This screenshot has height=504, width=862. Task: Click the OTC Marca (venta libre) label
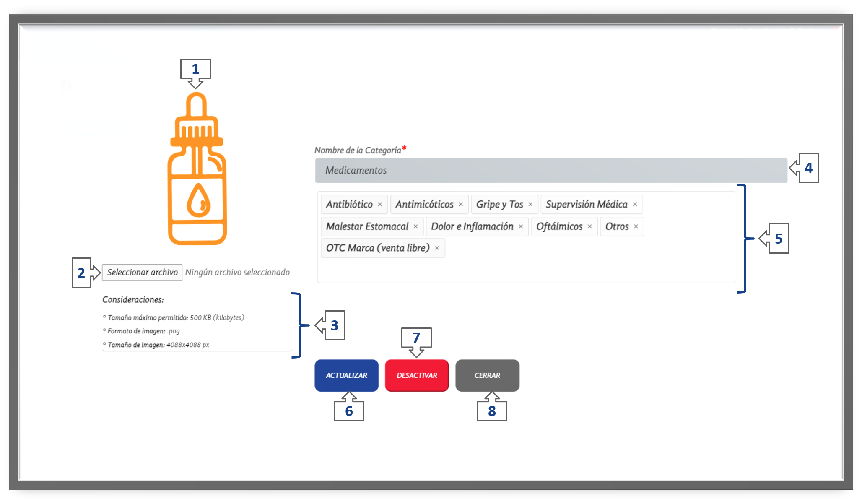(x=378, y=248)
